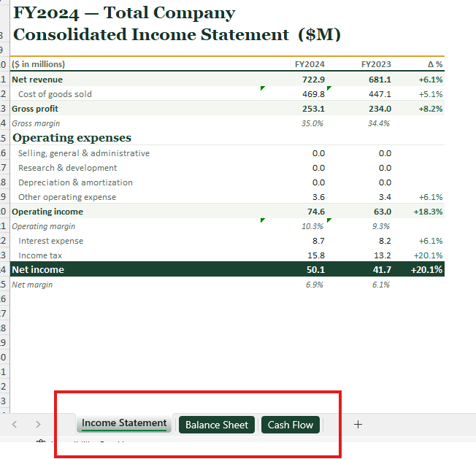The height and width of the screenshot is (459, 476).
Task: Open the Cash Flow sheet tab
Action: 291,425
